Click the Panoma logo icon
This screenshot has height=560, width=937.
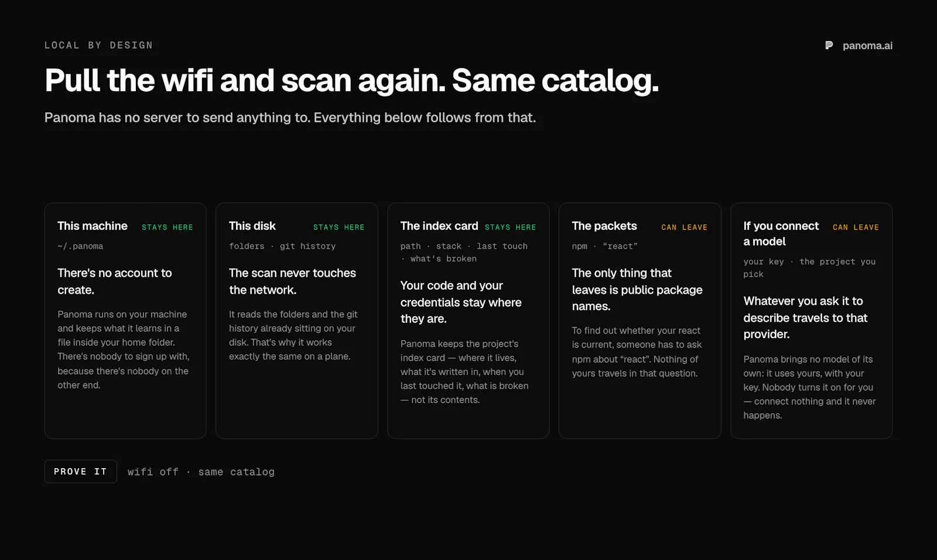829,46
